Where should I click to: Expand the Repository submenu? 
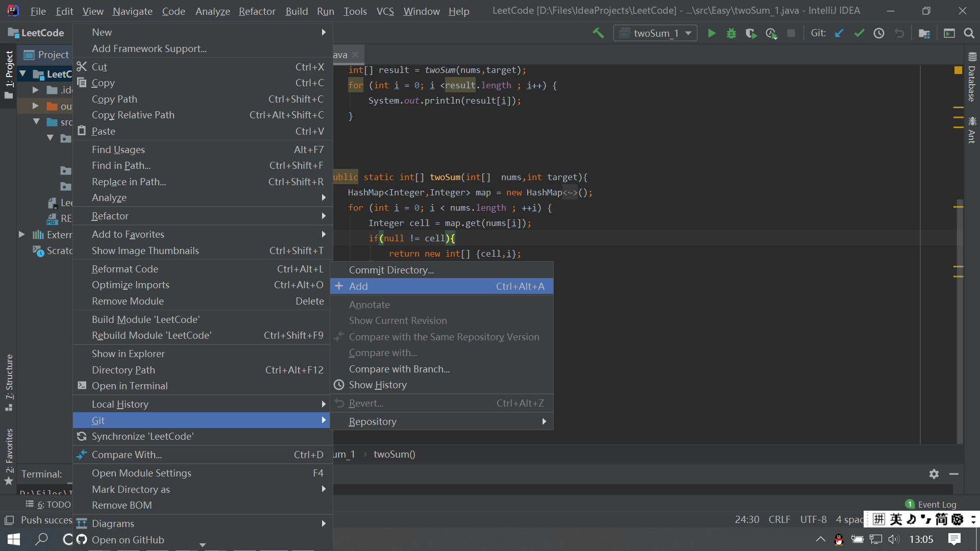(442, 421)
